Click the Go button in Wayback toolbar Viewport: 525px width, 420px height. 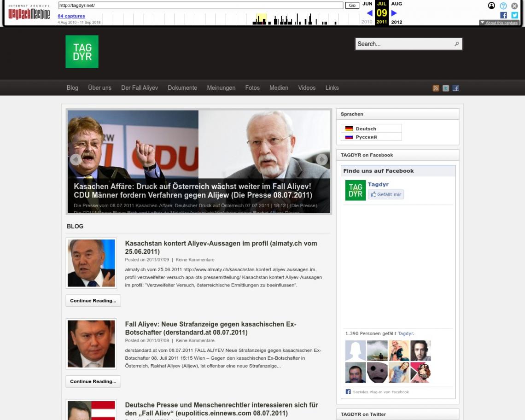coord(352,6)
